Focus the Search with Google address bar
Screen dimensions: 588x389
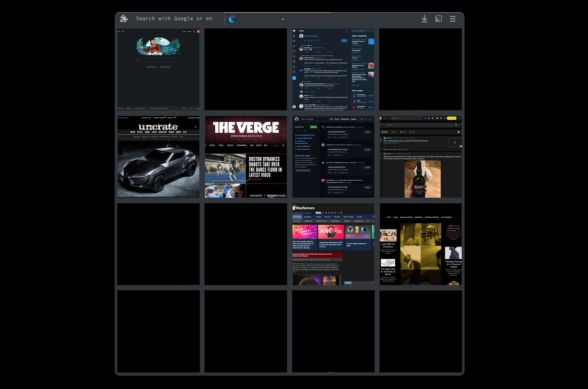coord(174,19)
